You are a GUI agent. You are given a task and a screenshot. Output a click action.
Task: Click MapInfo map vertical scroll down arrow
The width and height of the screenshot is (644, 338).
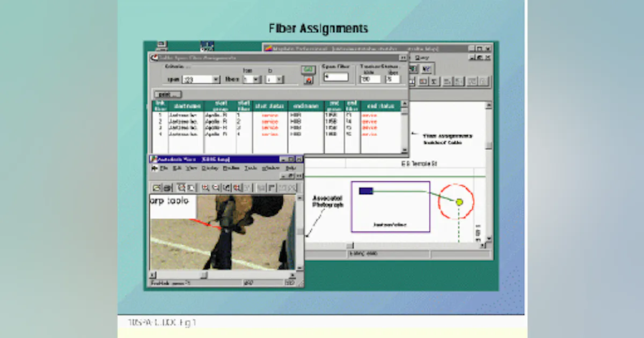click(488, 238)
